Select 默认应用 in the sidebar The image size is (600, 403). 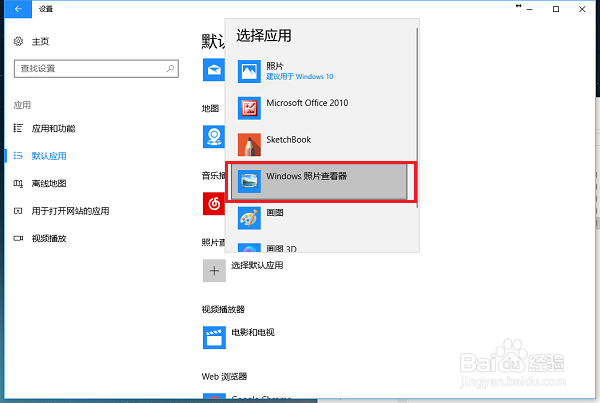[49, 156]
